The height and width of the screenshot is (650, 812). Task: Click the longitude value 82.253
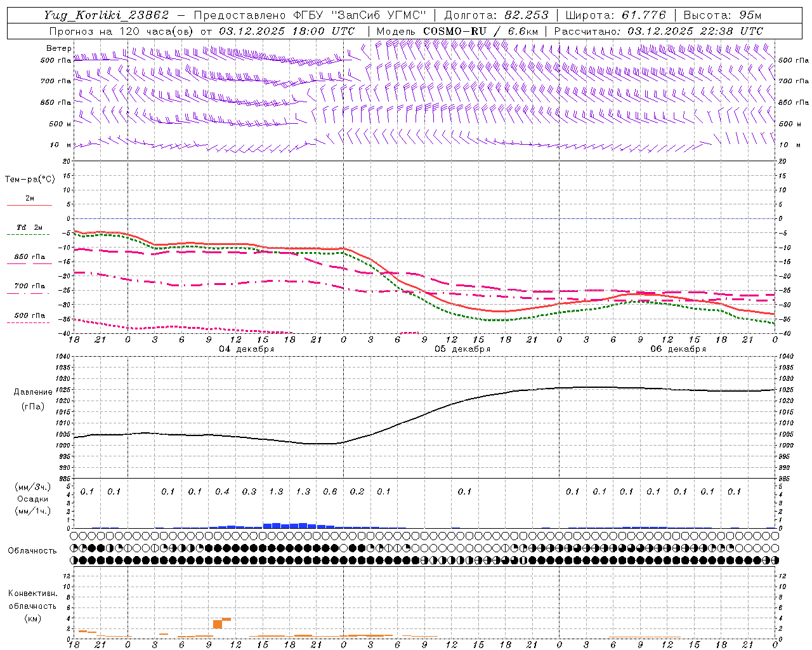click(x=527, y=15)
